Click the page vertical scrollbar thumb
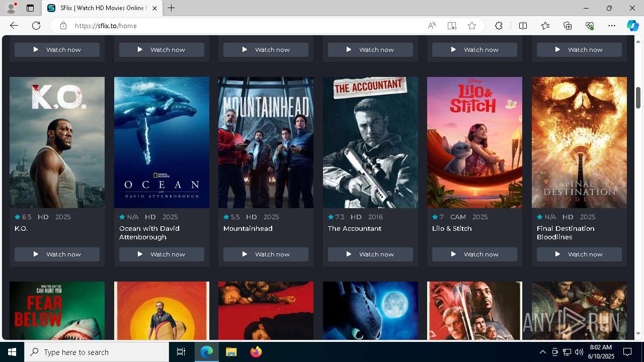The width and height of the screenshot is (644, 362). pyautogui.click(x=638, y=98)
